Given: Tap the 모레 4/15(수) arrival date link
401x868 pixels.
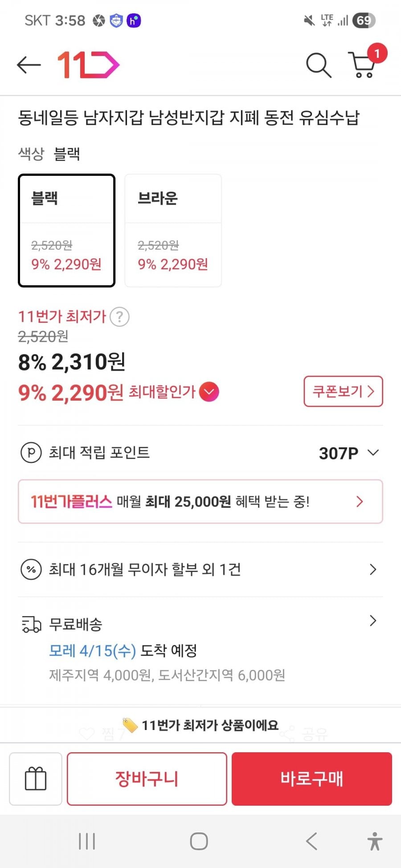Looking at the screenshot, I should click(92, 651).
